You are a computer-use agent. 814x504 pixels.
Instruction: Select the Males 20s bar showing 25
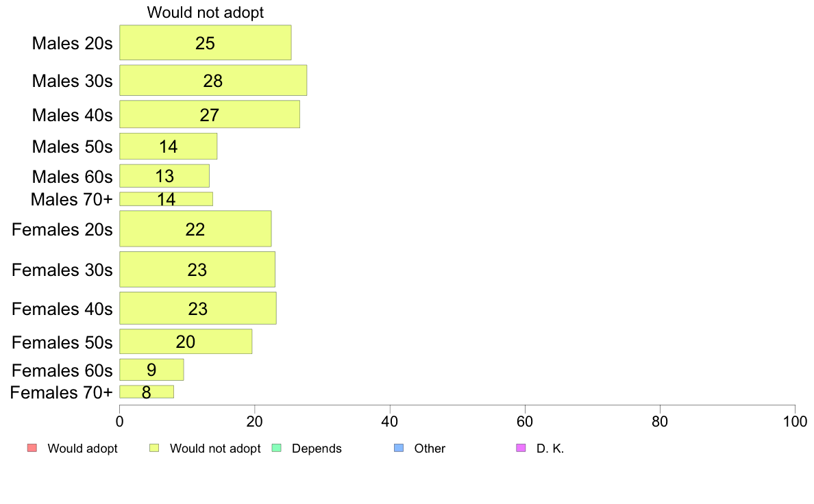[206, 42]
